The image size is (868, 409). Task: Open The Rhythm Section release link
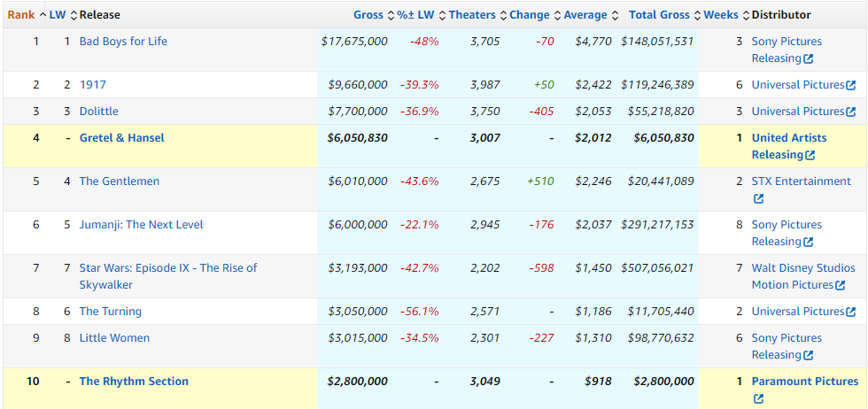tap(134, 382)
